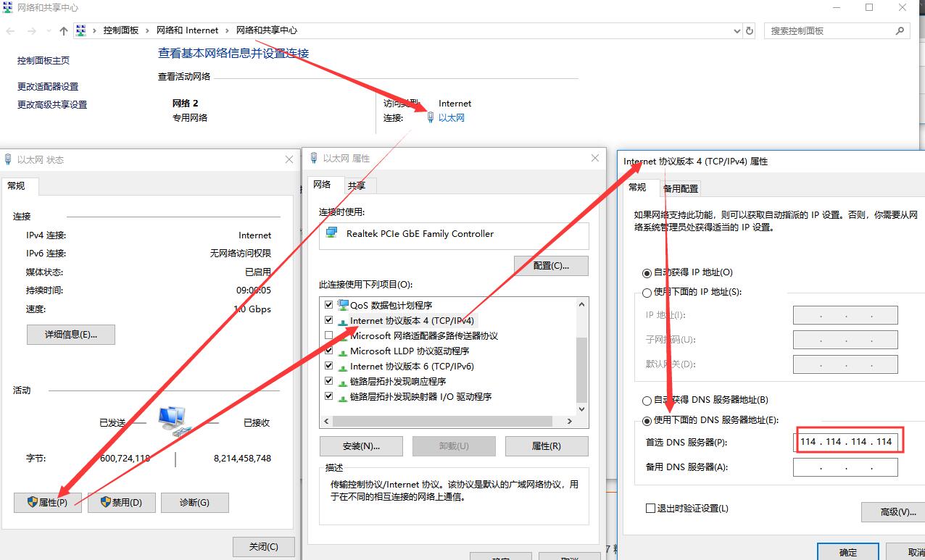Select 使用下面的 DNS 服务器地址(E) radio button
This screenshot has height=560, width=925.
click(x=647, y=420)
